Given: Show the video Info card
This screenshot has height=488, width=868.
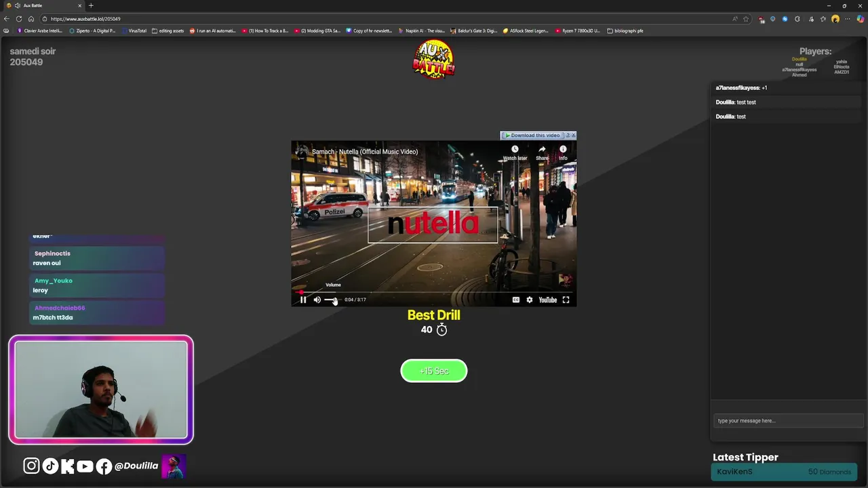Looking at the screenshot, I should tap(563, 152).
